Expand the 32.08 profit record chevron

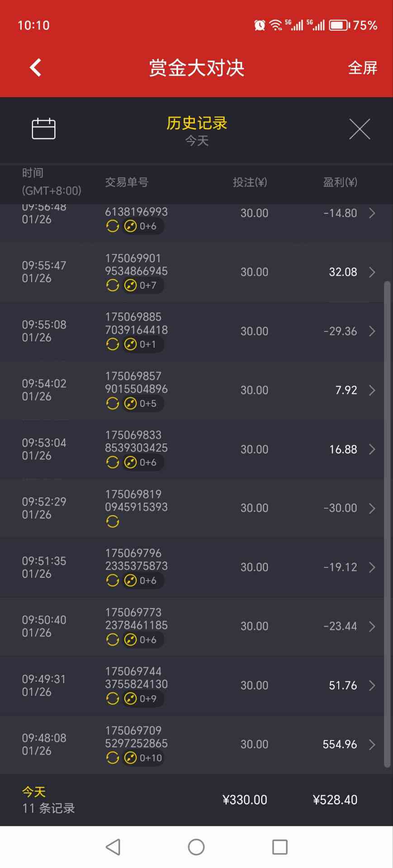(372, 272)
